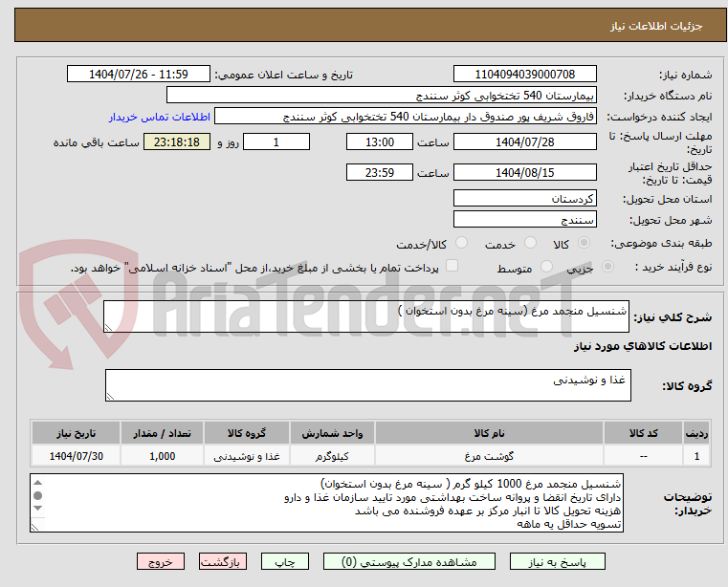728x587 pixels.
Task: Click the تعداد / مقدار column header
Action: [162, 433]
